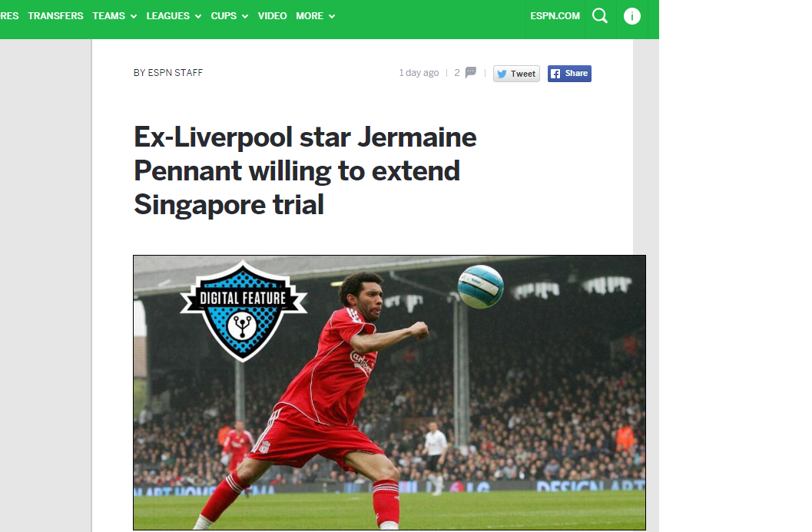The height and width of the screenshot is (532, 812).
Task: Click the Twitter bird icon
Action: coord(502,74)
